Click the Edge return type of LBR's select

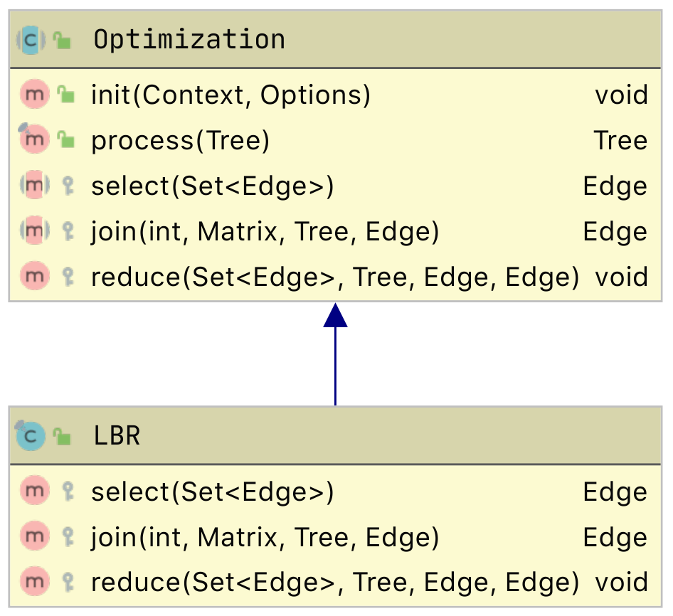click(x=615, y=492)
